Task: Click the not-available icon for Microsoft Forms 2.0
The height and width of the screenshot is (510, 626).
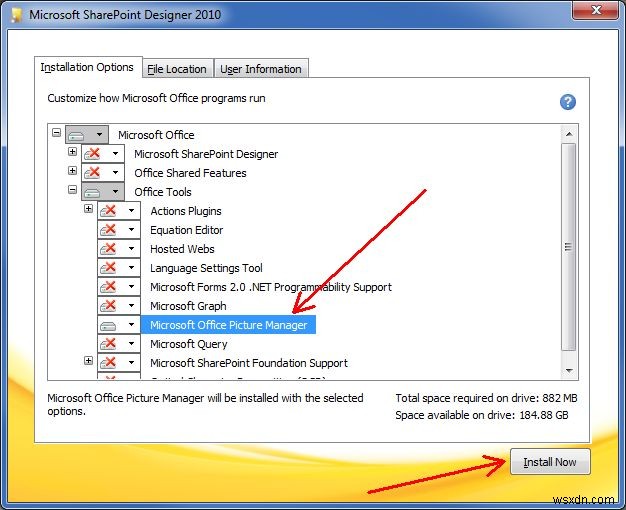Action: [x=108, y=287]
